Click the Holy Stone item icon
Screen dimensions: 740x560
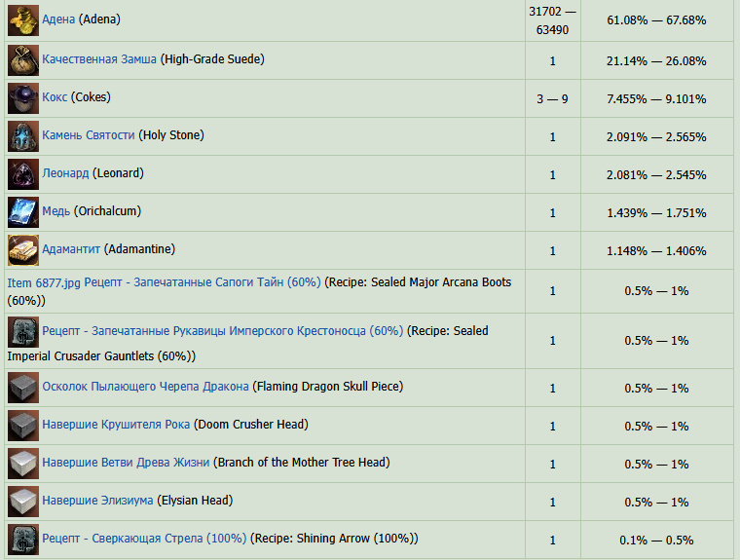coord(22,136)
